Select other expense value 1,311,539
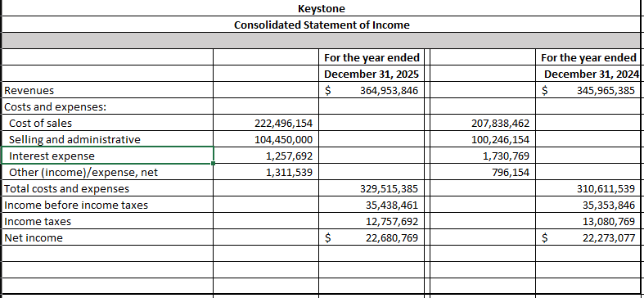Viewport: 644px width, 298px height. point(266,172)
